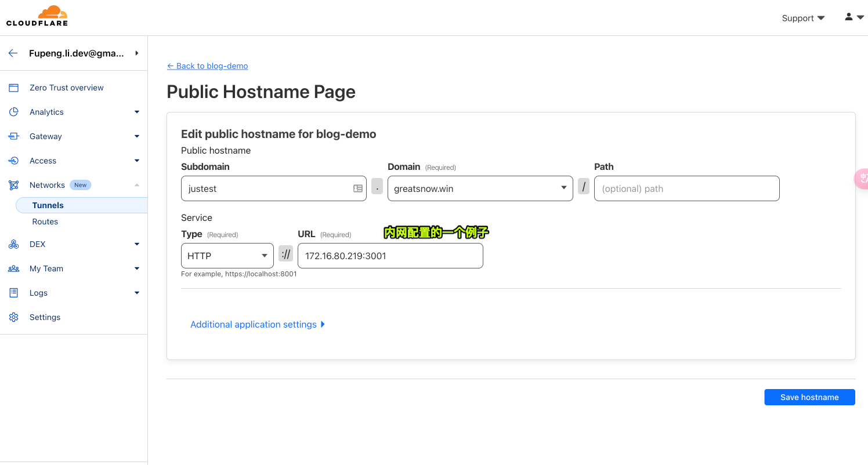Click the DEX icon in sidebar
Image resolution: width=868 pixels, height=465 pixels.
click(14, 244)
